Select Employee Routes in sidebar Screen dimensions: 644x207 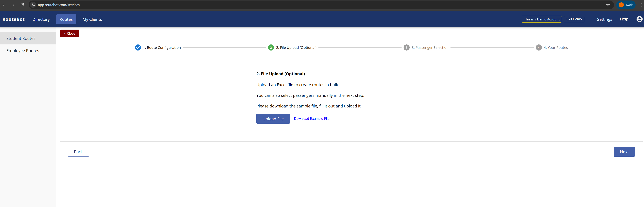[23, 51]
